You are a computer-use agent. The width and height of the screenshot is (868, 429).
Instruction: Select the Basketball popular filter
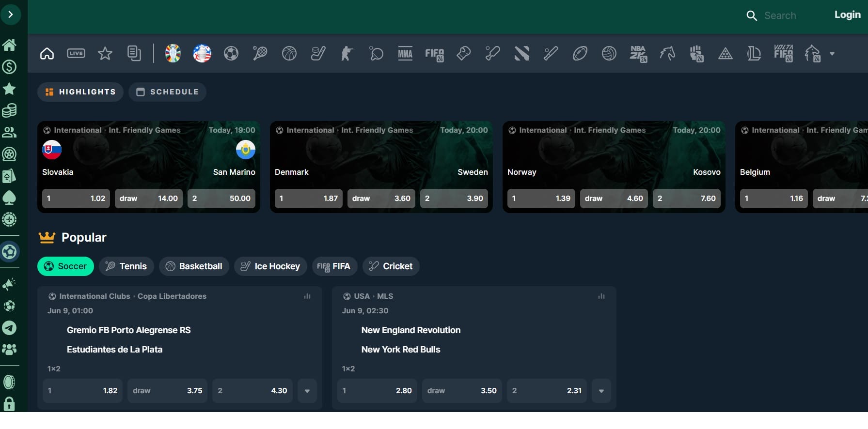(x=194, y=266)
